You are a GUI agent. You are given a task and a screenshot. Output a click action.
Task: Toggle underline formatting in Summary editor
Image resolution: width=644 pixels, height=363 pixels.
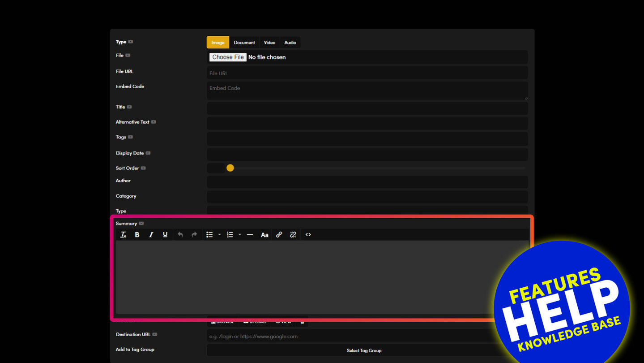point(165,235)
